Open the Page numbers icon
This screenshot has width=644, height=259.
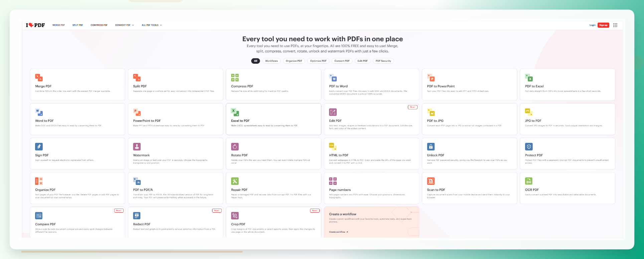333,181
